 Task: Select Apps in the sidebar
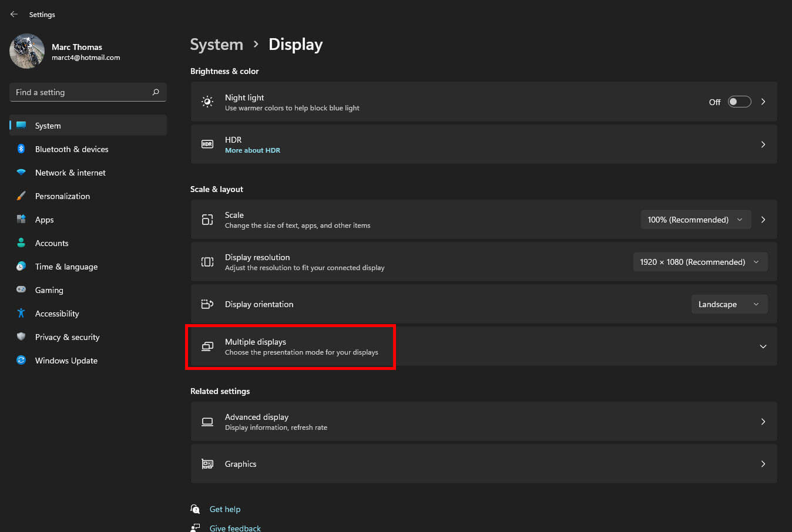pyautogui.click(x=88, y=220)
